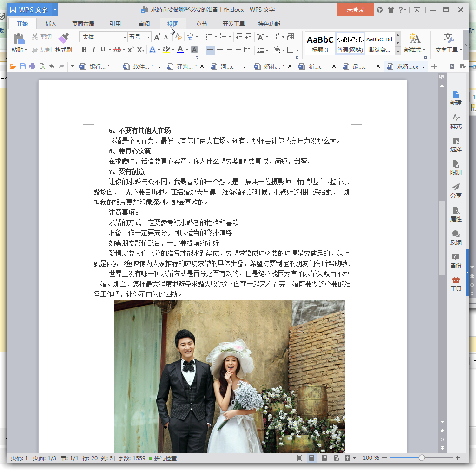Open the 章节 ribbon tab

coord(201,24)
